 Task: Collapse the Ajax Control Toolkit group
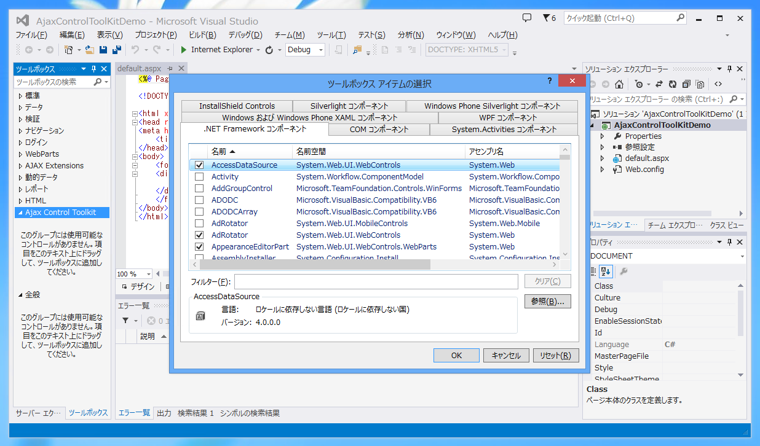20,212
